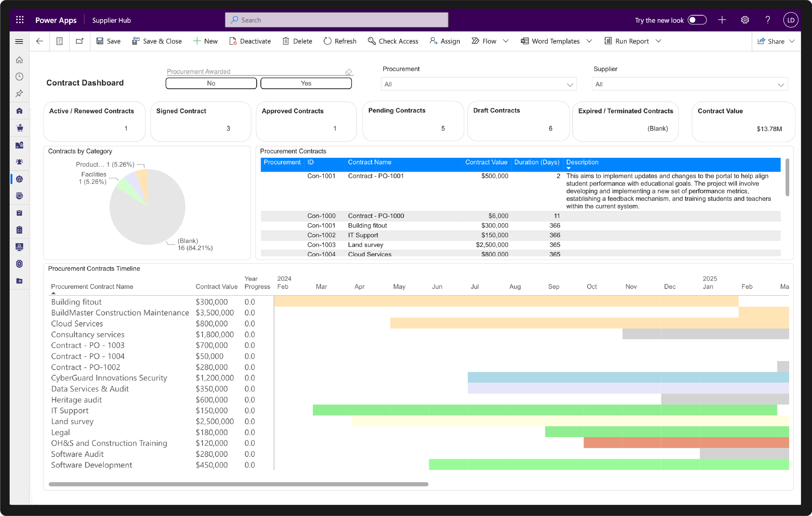Click the Save & Close button
812x516 pixels.
coord(157,41)
